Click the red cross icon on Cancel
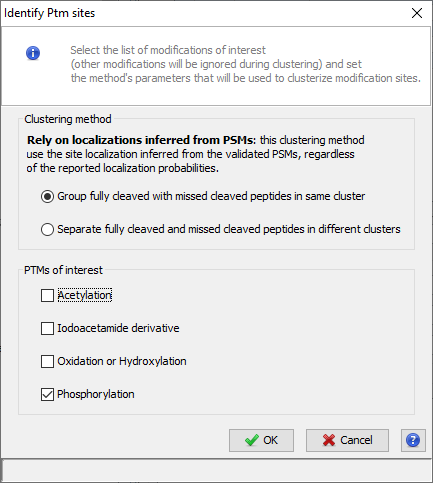Screen dimensions: 433x483 point(329,440)
